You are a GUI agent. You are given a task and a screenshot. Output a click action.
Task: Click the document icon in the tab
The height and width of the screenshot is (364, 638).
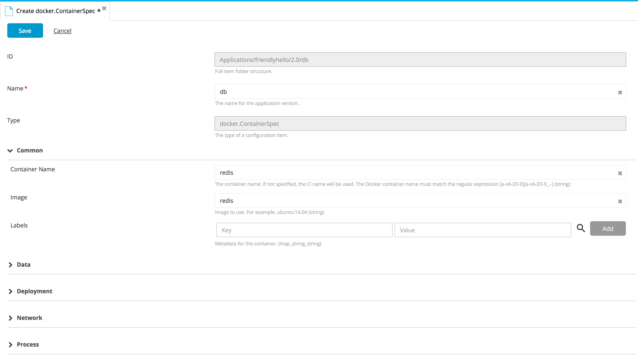click(x=9, y=11)
